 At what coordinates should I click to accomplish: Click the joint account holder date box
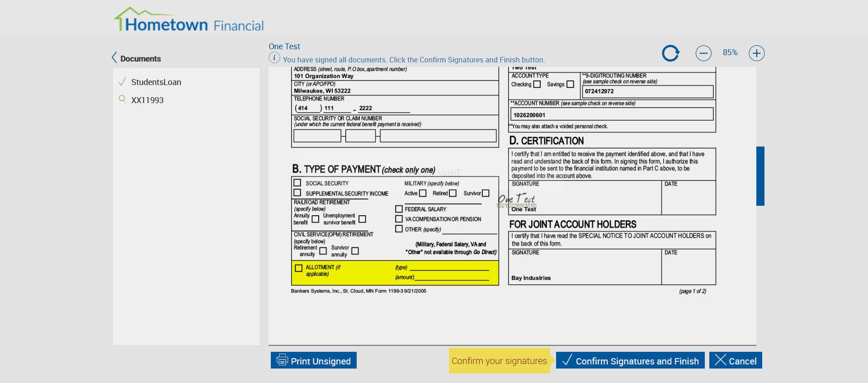coord(689,267)
